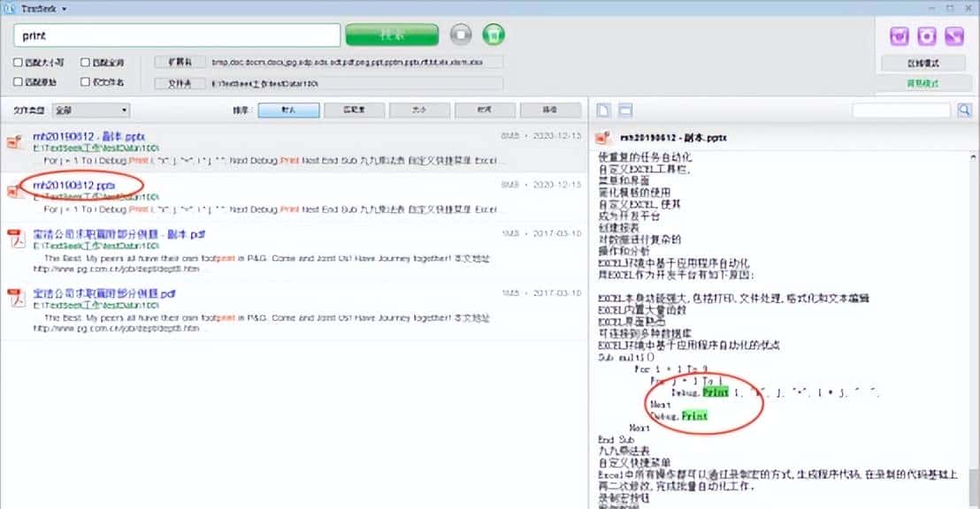Screen dimensions: 980x509
Task: Open settings via the purple gear icon
Action: click(x=926, y=36)
